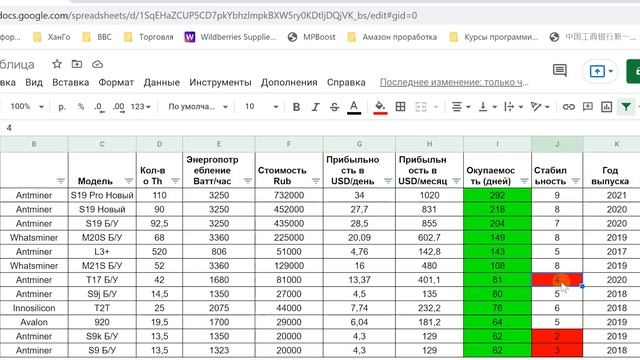Open filter for Энергопотребление column

click(248, 180)
